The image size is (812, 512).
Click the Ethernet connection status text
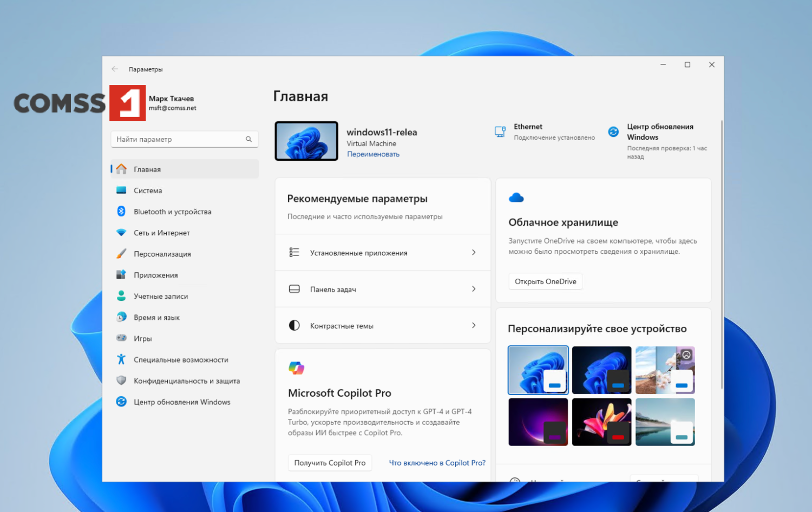[554, 137]
